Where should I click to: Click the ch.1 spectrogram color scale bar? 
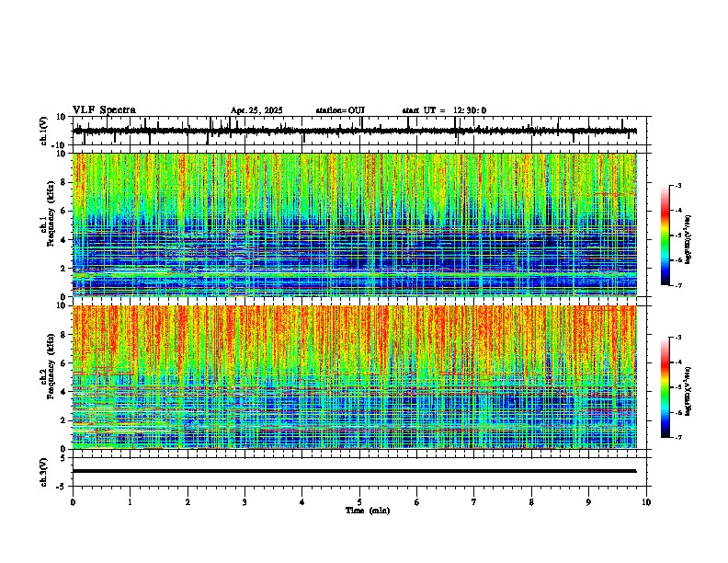click(665, 236)
